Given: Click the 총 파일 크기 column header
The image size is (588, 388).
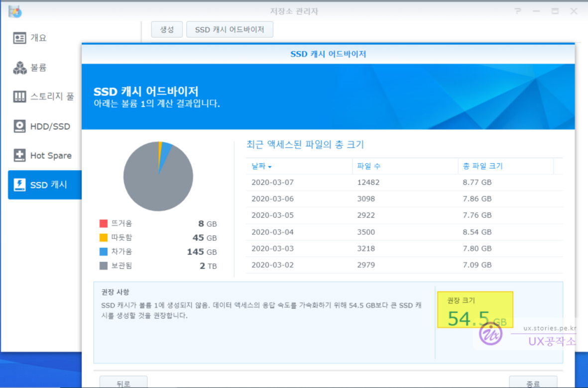Looking at the screenshot, I should coord(482,166).
